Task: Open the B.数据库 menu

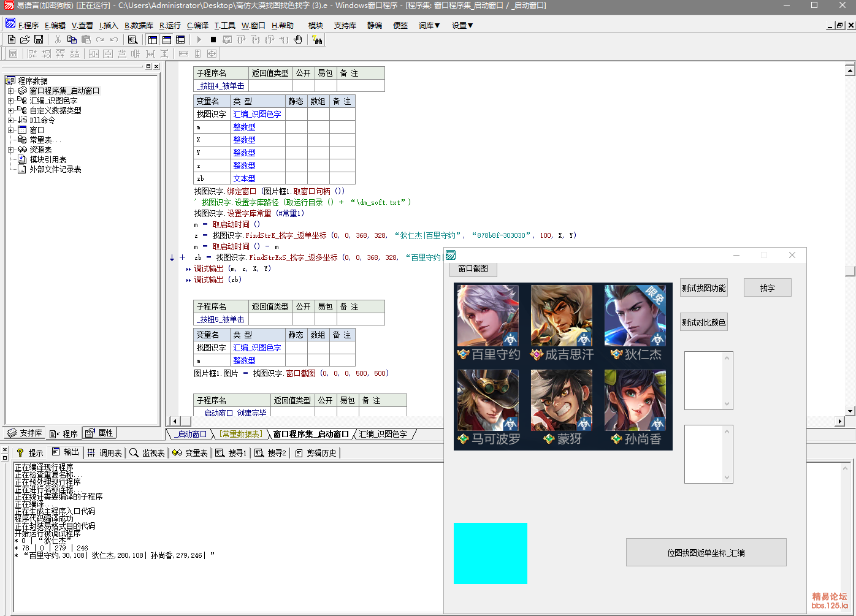Action: (x=139, y=25)
